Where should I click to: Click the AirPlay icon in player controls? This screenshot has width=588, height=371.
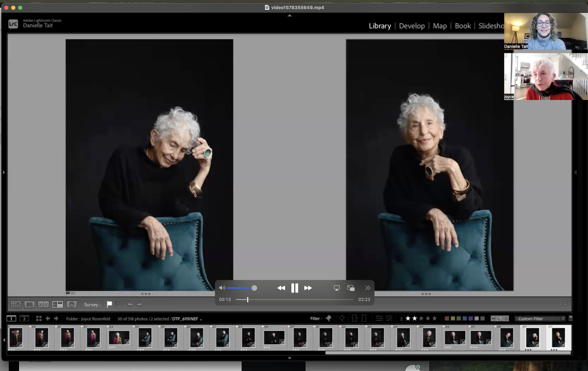point(337,288)
